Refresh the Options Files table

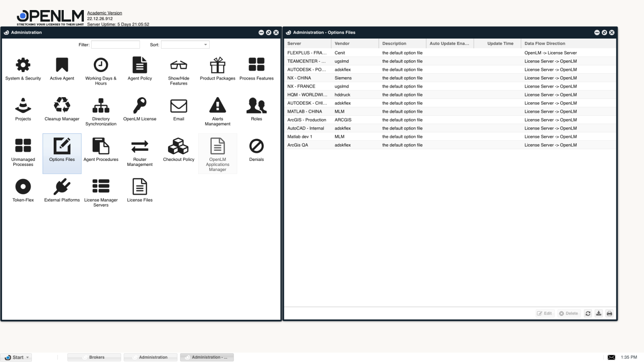pyautogui.click(x=588, y=313)
